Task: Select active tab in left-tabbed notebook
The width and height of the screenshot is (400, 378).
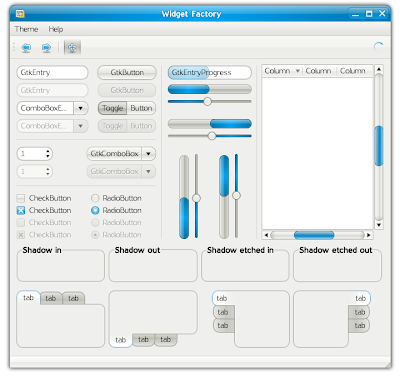Action: point(223,298)
